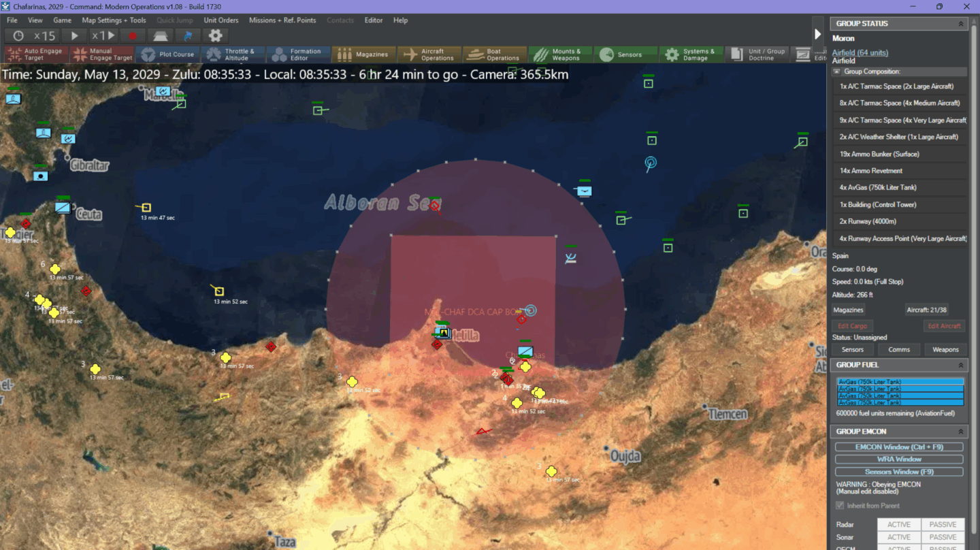Screen dimensions: 980x550
Task: Set Radar to ACTIVE
Action: point(898,525)
